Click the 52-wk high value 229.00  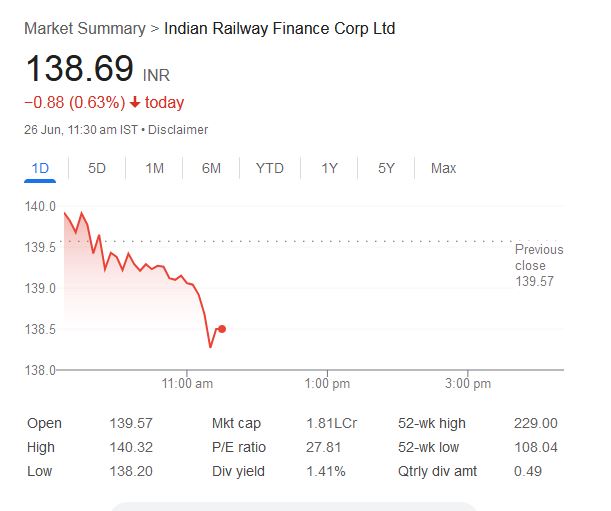click(535, 423)
